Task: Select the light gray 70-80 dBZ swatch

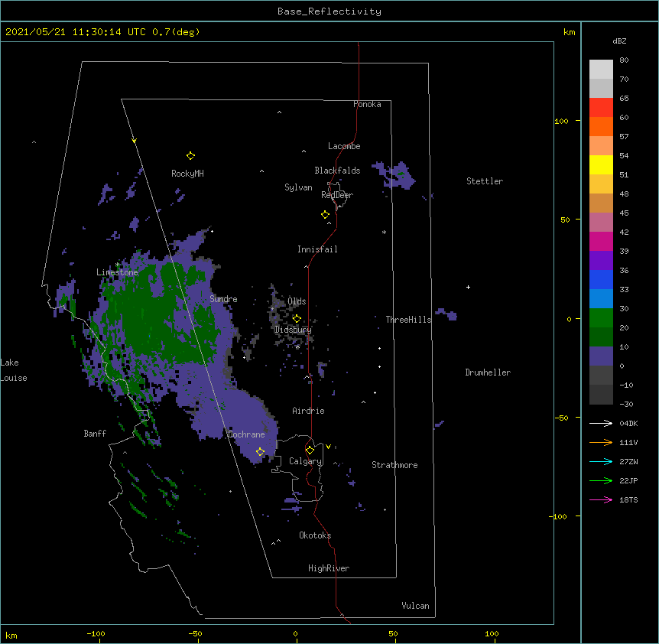Action: tap(601, 70)
